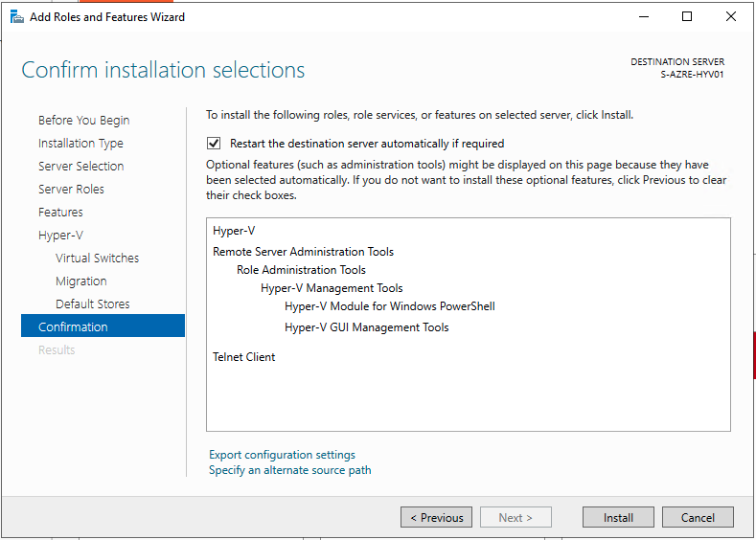Open the Installation Type page
Screen dimensions: 756x540
tap(80, 144)
